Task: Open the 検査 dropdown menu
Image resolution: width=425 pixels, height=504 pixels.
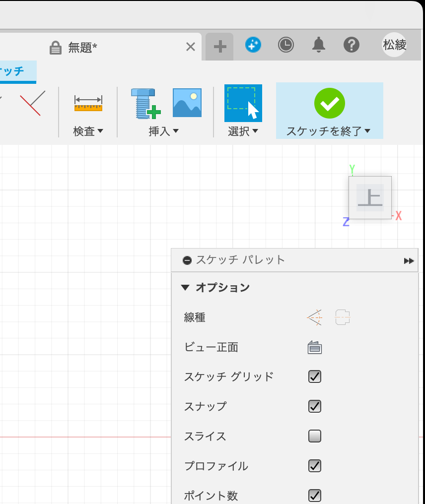Action: tap(87, 131)
